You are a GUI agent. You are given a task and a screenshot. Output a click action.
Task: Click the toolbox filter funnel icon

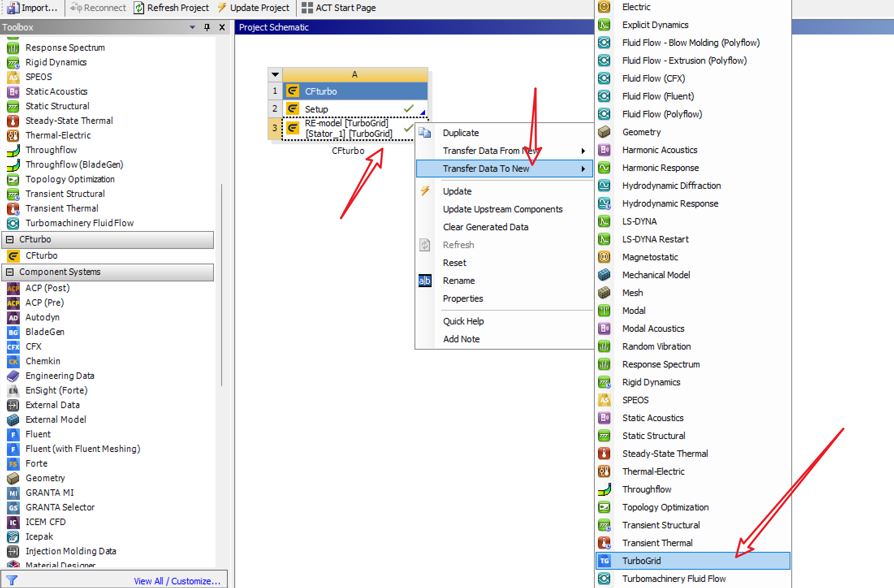(12, 580)
